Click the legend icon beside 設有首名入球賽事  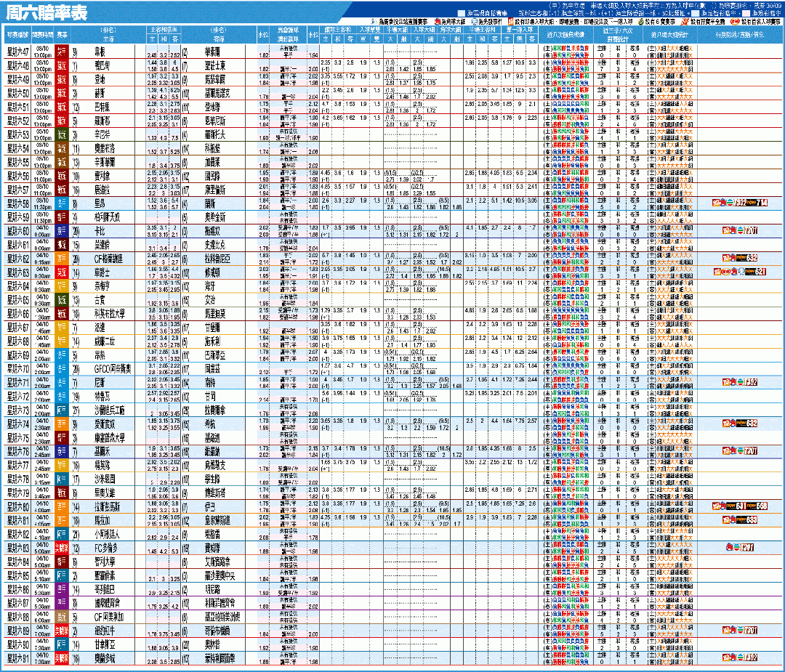735,22
